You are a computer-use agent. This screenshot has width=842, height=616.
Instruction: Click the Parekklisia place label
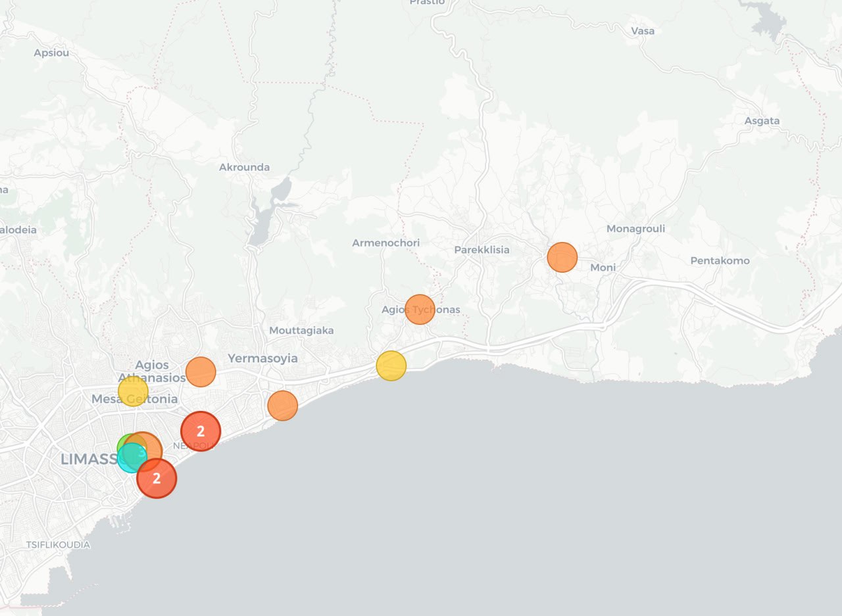pyautogui.click(x=482, y=250)
